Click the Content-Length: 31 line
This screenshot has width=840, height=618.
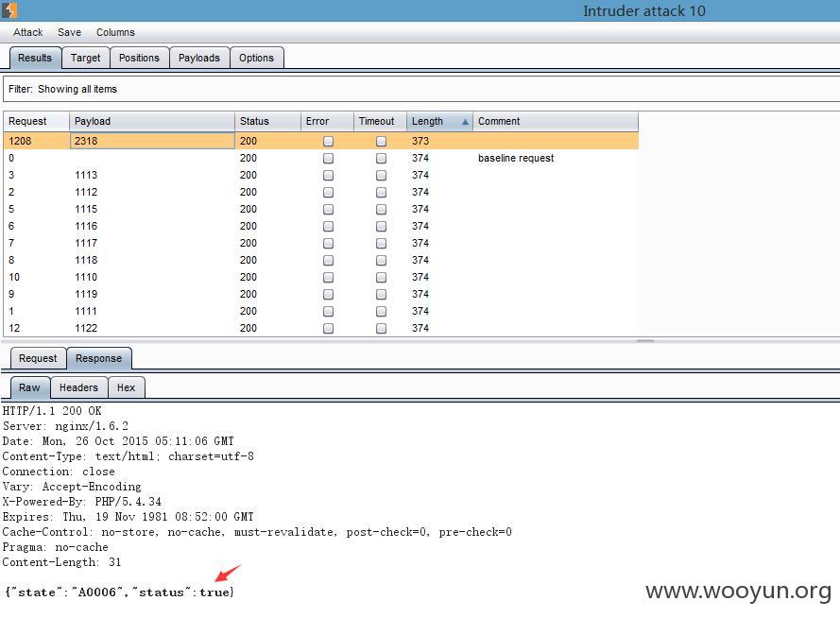coord(61,562)
